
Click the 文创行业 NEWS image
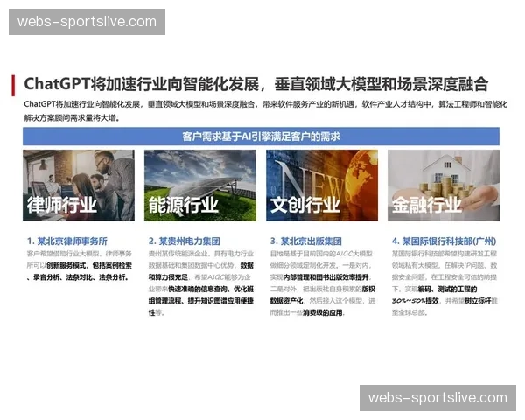click(322, 185)
